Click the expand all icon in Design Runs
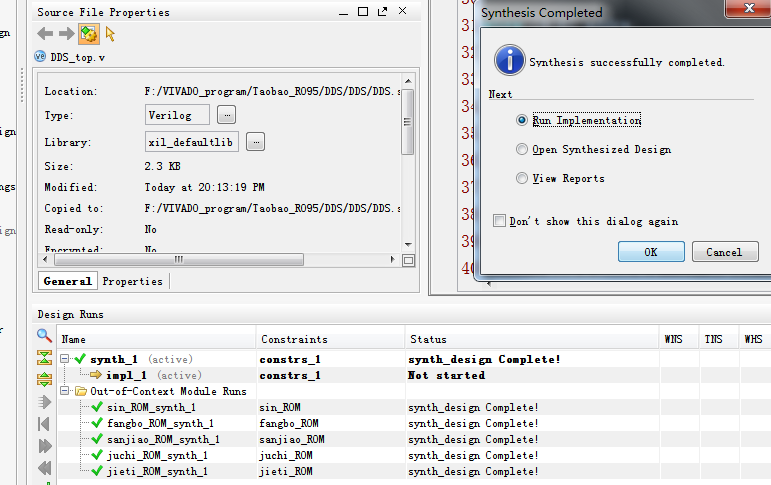Image resolution: width=771 pixels, height=485 pixels. pyautogui.click(x=44, y=379)
